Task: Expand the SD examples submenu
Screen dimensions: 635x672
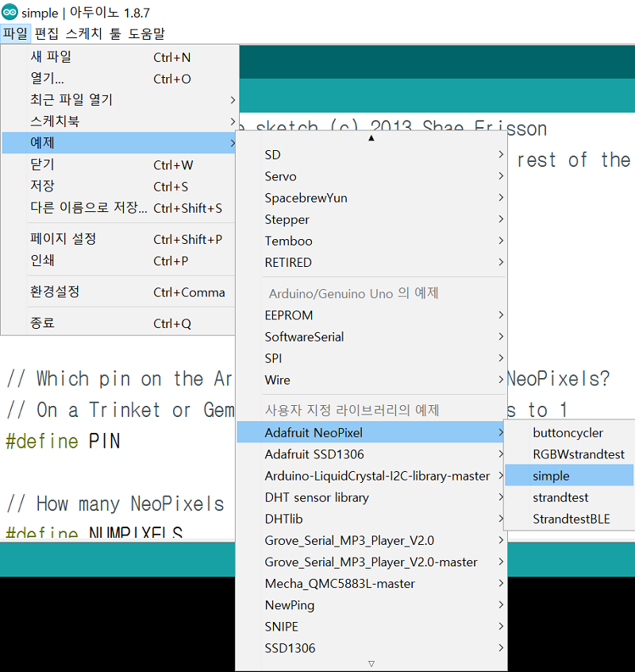Action: (371, 155)
